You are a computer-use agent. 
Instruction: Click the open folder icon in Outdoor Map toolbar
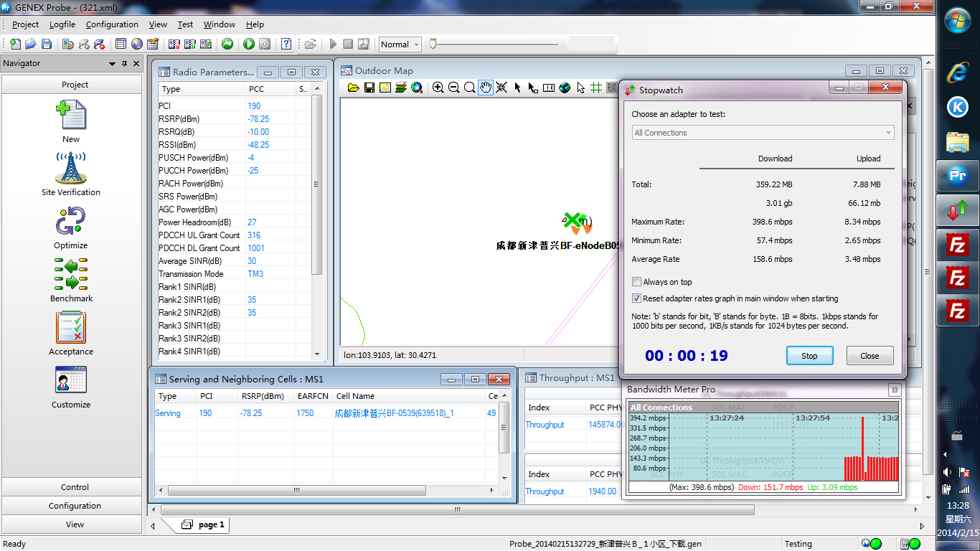(353, 88)
